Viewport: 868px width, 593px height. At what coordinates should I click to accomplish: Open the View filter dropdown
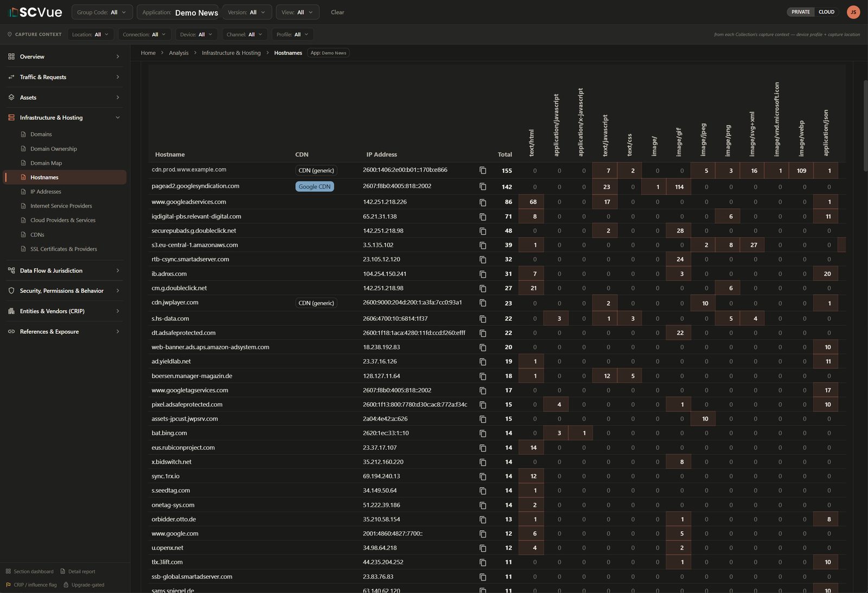297,12
